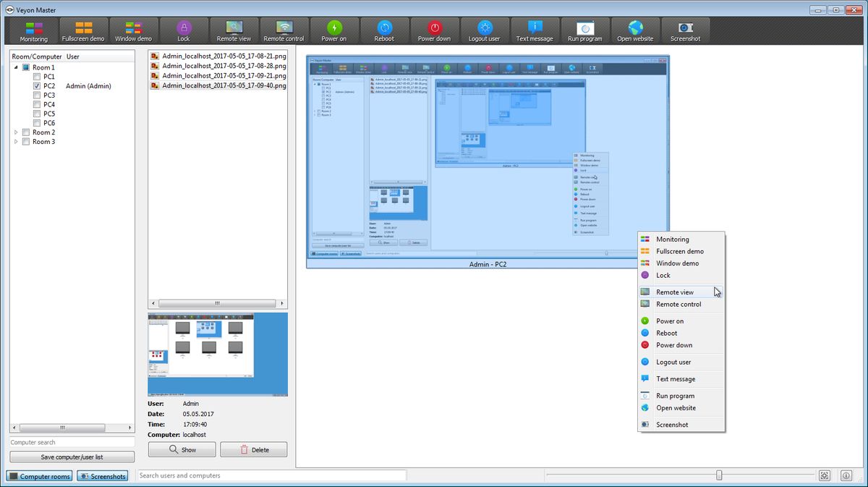Take a Screenshot using the toolbar icon
The height and width of the screenshot is (487, 868).
point(685,30)
